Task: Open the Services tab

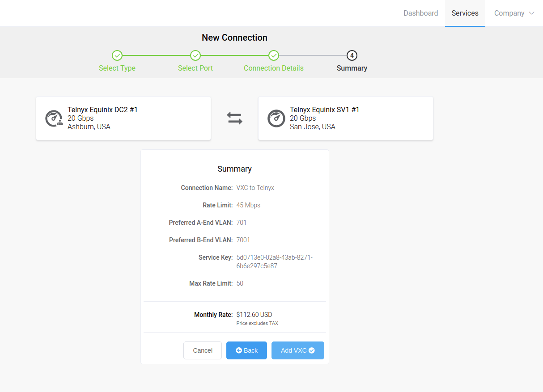Action: [x=465, y=13]
